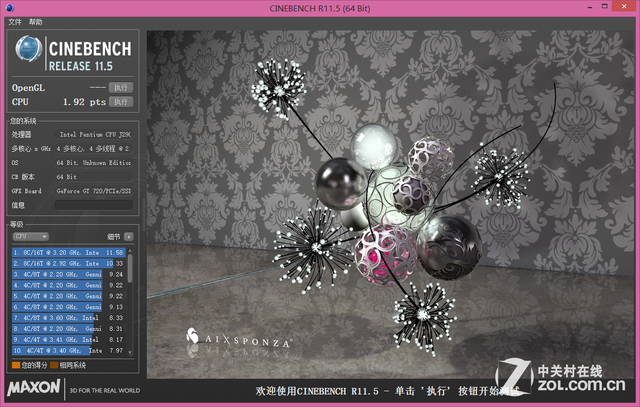Click the Cinebench sphere logo icon
This screenshot has width=640, height=407.
click(x=29, y=49)
